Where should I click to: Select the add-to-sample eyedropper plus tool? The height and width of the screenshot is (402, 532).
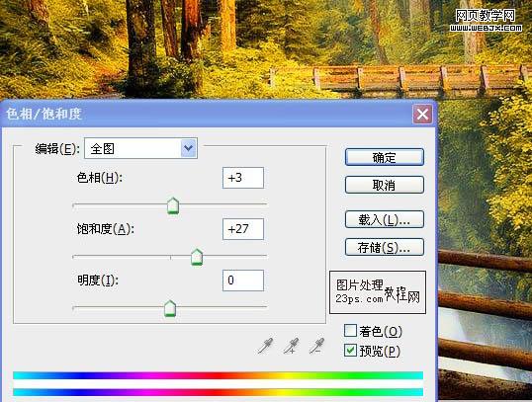(291, 346)
